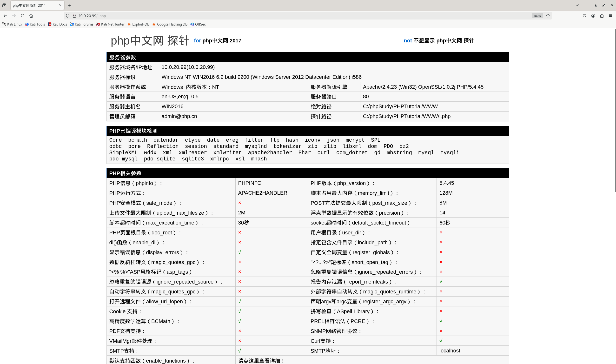
Task: Click 请点这里查看详细！ link for enable_functions
Action: click(x=261, y=361)
